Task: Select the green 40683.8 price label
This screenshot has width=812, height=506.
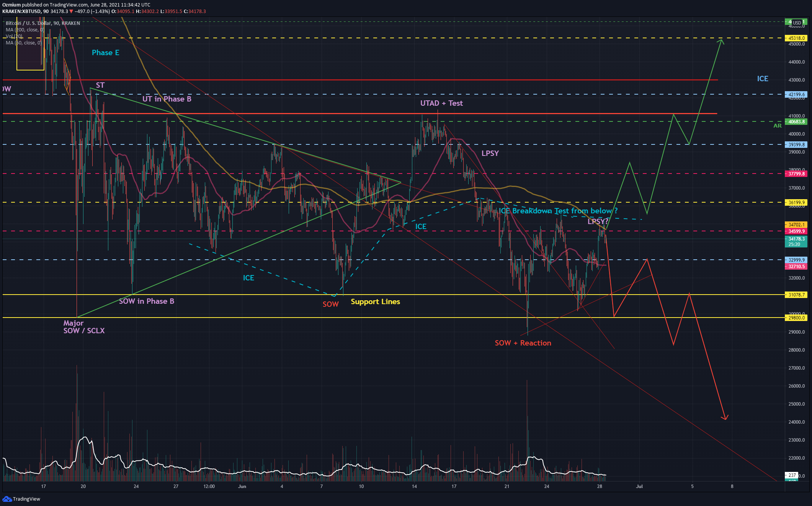Action: click(x=796, y=121)
